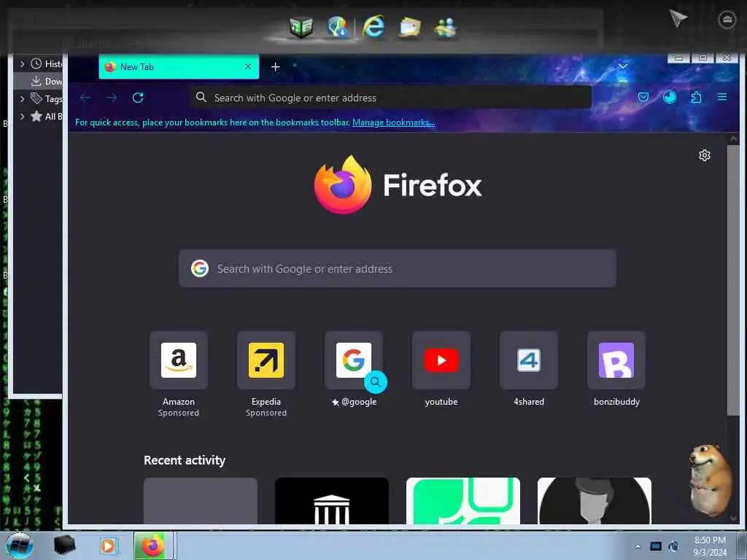Open the green logo recent activity card

463,501
